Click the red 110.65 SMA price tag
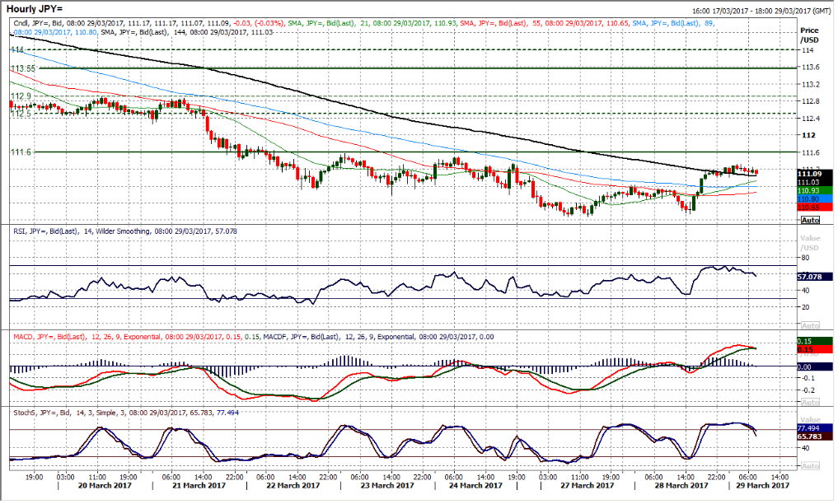This screenshot has height=504, width=838. [x=810, y=208]
